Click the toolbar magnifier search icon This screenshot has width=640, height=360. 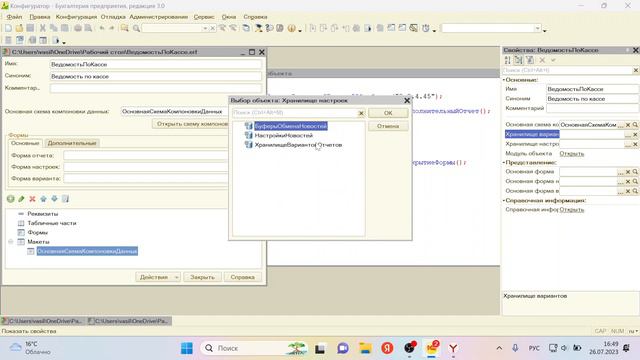(x=136, y=28)
